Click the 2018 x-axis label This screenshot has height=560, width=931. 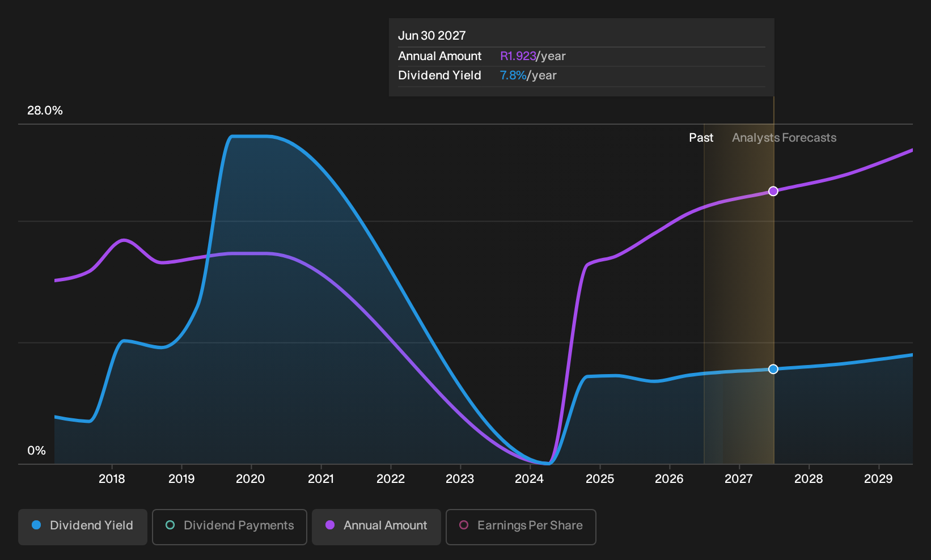(x=112, y=479)
